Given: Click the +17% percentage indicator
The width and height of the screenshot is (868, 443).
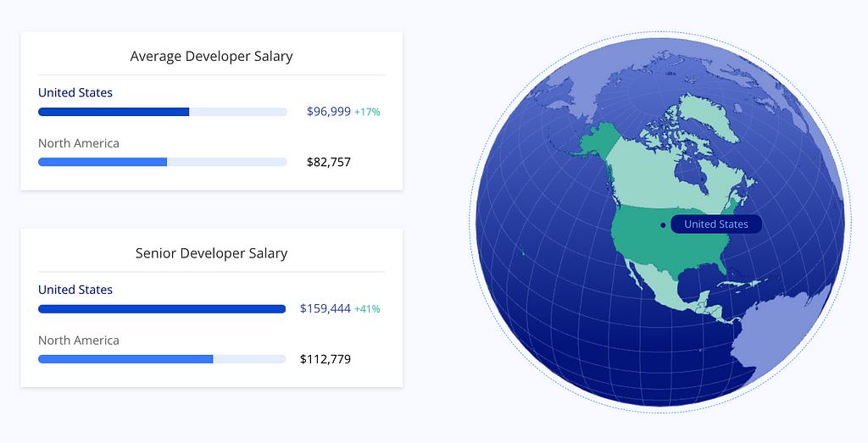Looking at the screenshot, I should (367, 112).
